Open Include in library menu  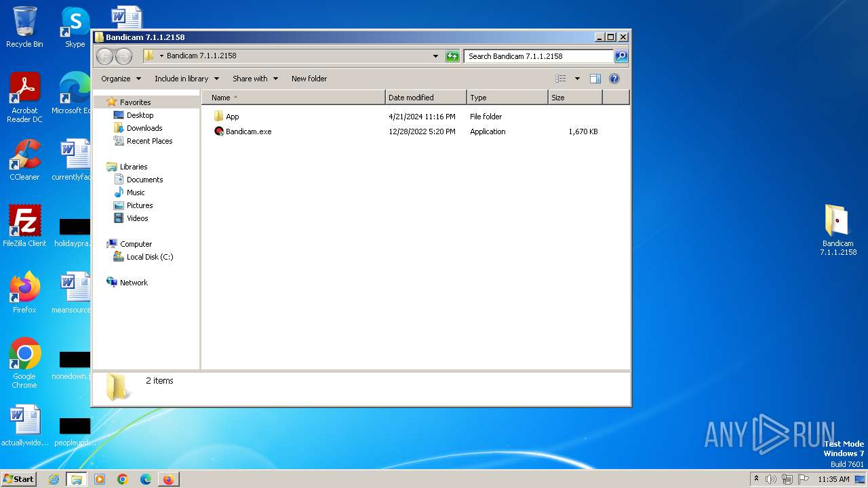pos(186,79)
